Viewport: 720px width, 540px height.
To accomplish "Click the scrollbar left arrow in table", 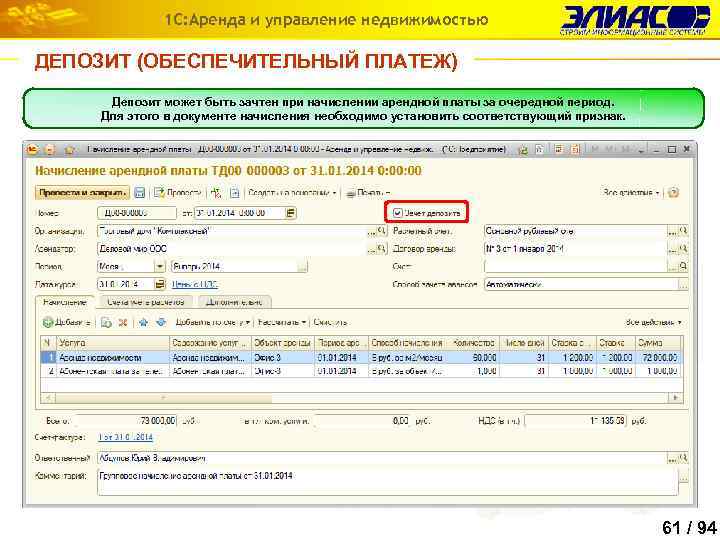I will coord(48,398).
